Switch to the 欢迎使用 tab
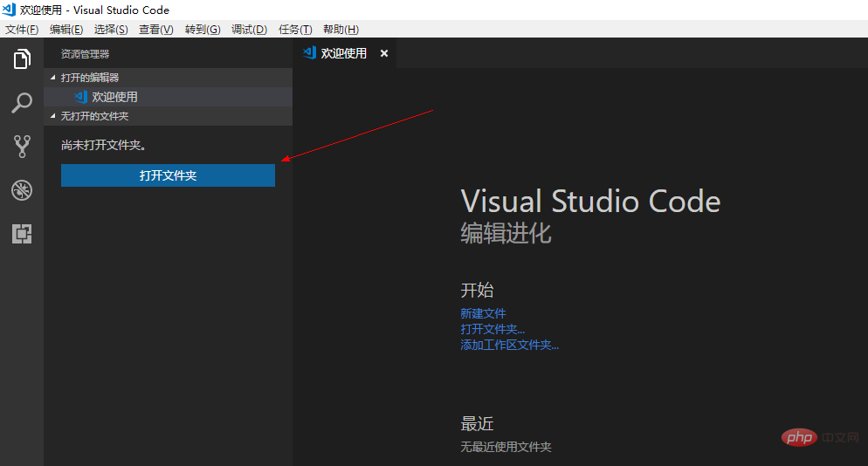 tap(344, 53)
